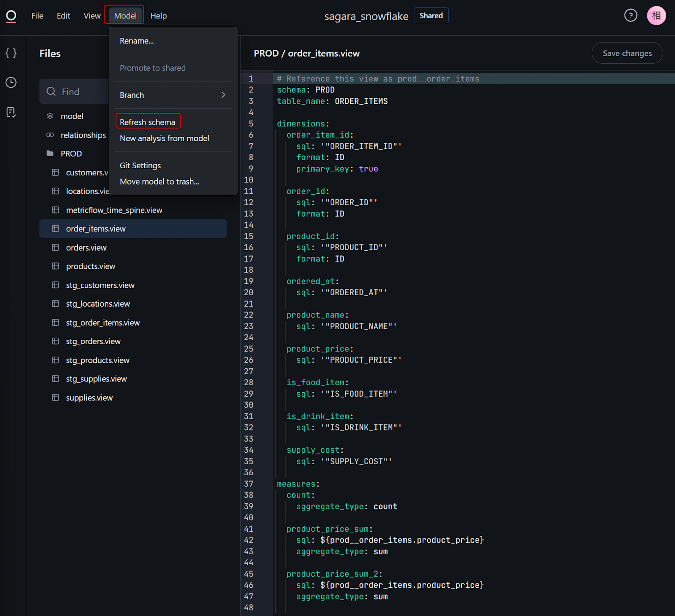This screenshot has height=616, width=675.
Task: Expand the model folder in file tree
Action: (72, 116)
